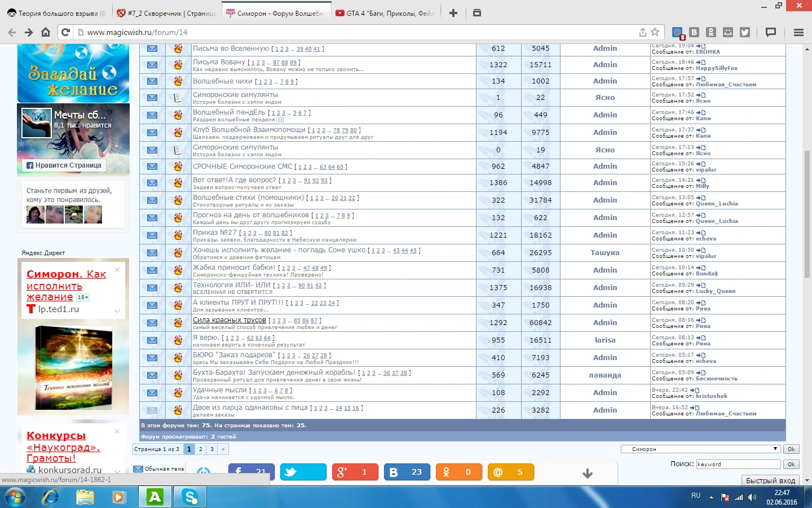Share on Odnoklassniki from the bottom share bar
812x508 pixels.
(459, 472)
